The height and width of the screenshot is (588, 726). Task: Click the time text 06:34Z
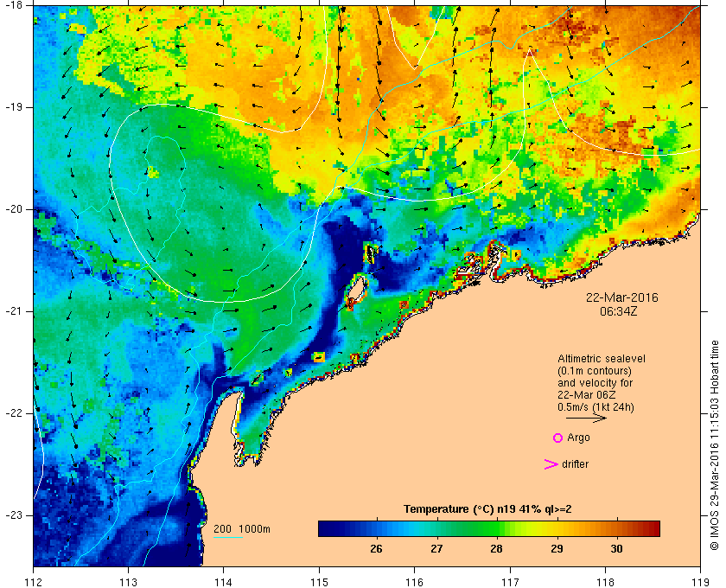(619, 312)
